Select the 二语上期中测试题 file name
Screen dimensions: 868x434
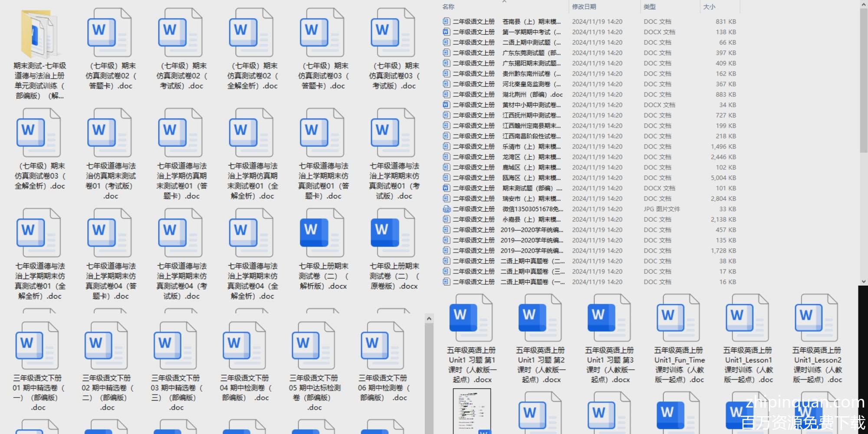coord(532,42)
